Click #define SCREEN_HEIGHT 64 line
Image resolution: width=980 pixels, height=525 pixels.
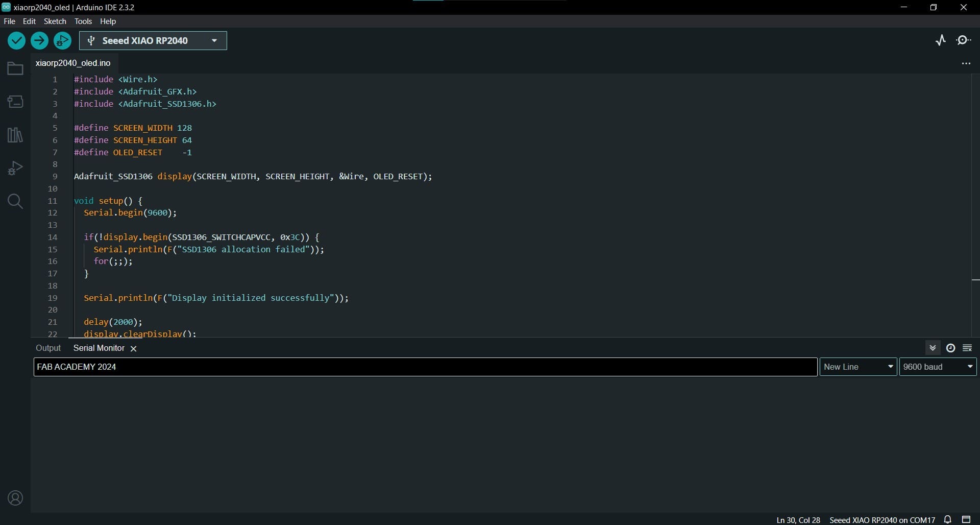tap(133, 140)
